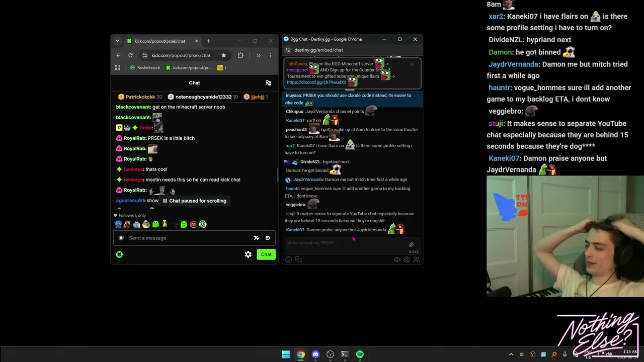Open iamkeys' profile from "thats cool" message

click(x=133, y=169)
